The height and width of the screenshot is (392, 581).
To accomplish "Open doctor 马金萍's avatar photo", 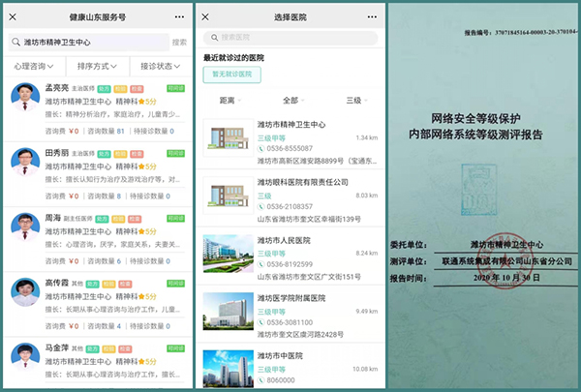I will (25, 357).
